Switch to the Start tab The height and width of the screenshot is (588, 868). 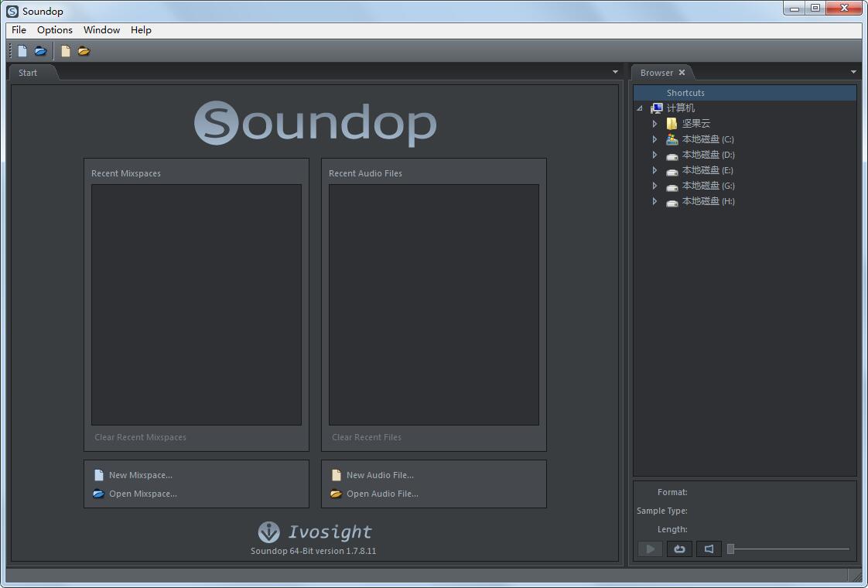click(28, 72)
